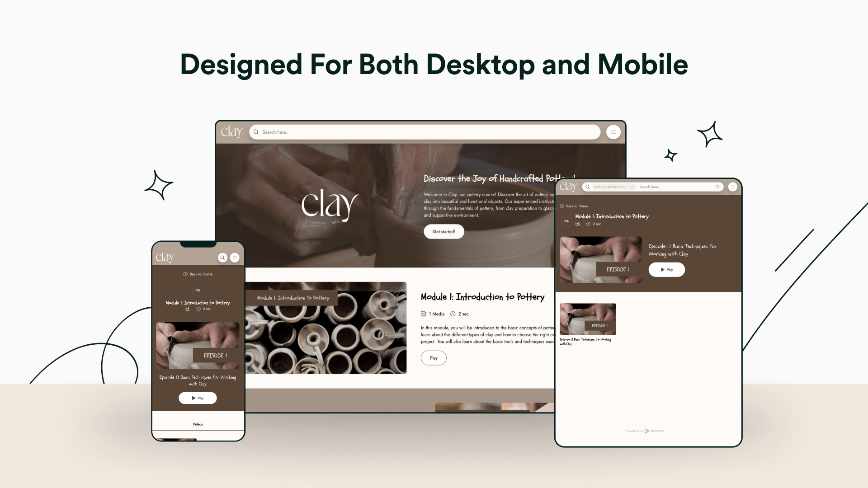868x488 pixels.
Task: Click the hamburger menu icon mobile
Action: tap(235, 257)
